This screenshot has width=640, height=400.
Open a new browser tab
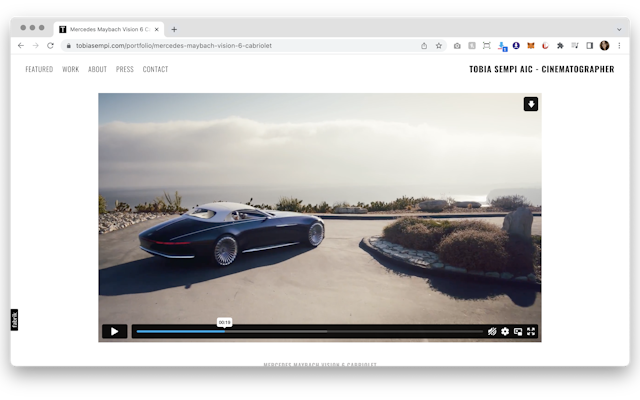[x=174, y=29]
